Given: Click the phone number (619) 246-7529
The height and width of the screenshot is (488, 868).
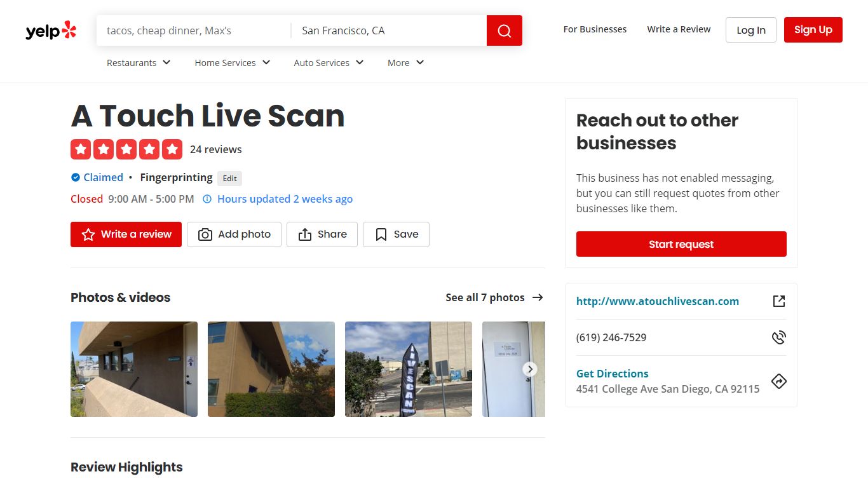Looking at the screenshot, I should tap(611, 337).
